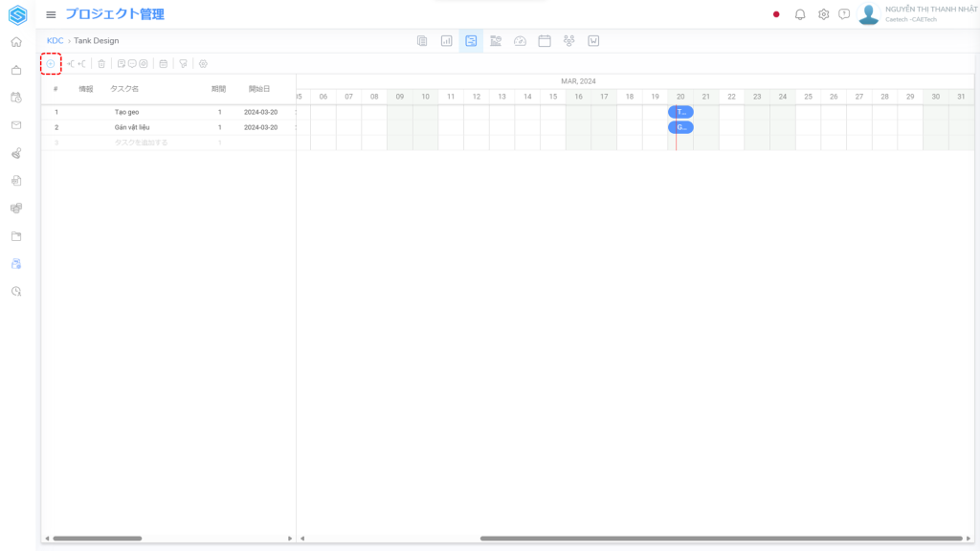Open the help question mark icon
This screenshot has height=551, width=980.
844,14
